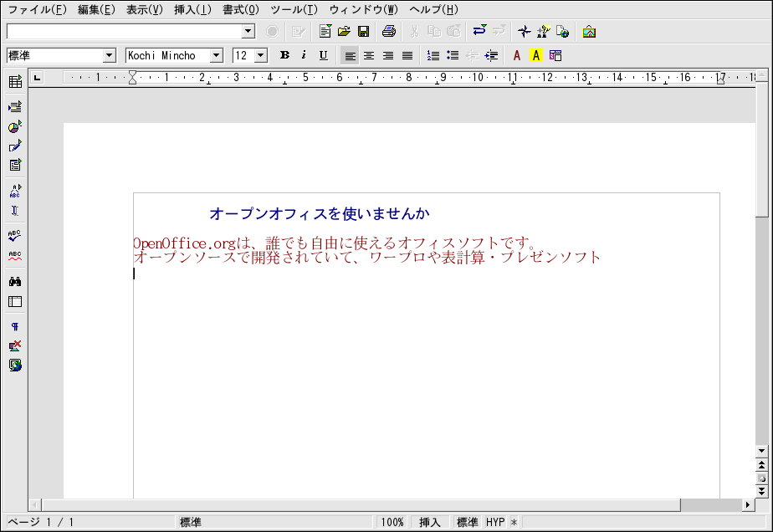Click the URL input field in the top toolbar

124,32
